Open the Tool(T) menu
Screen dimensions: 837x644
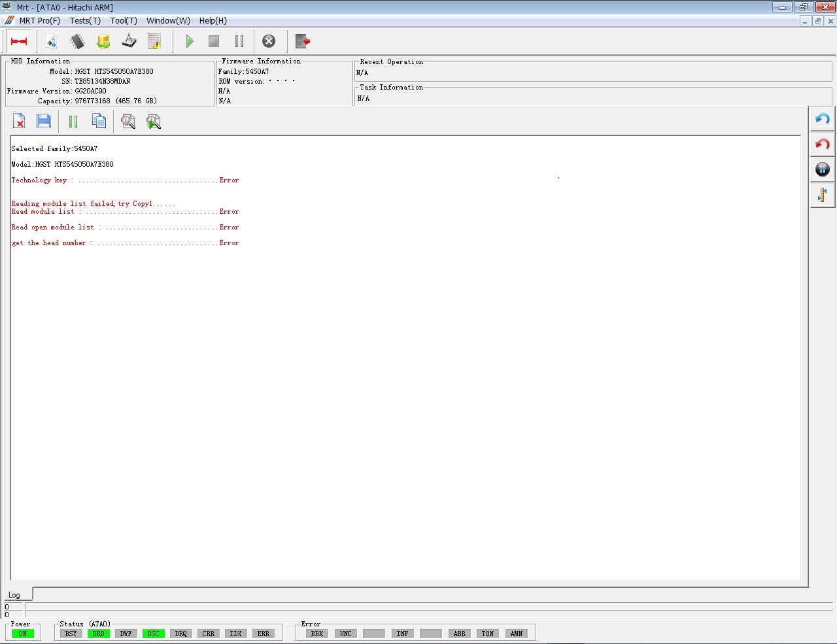pyautogui.click(x=124, y=20)
